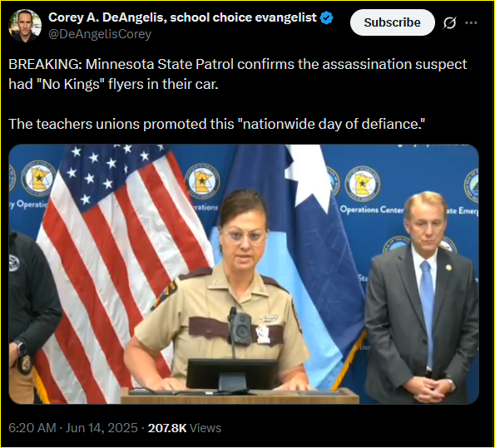Click the @DeAngelisCorey handle
The width and height of the screenshot is (495, 448).
100,34
